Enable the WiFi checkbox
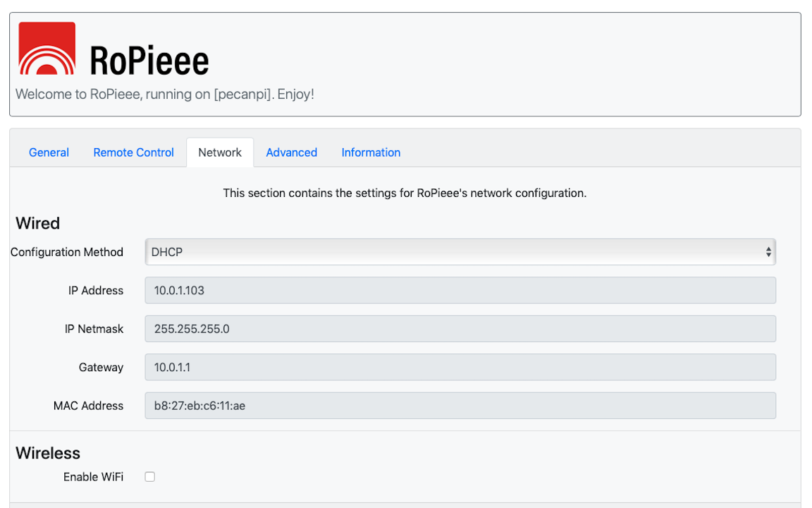 pyautogui.click(x=149, y=477)
